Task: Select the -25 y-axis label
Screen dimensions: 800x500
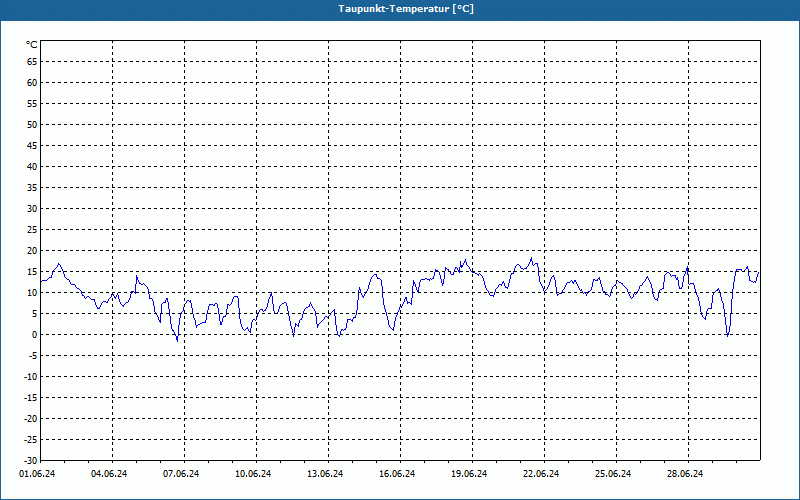Action: [31, 439]
